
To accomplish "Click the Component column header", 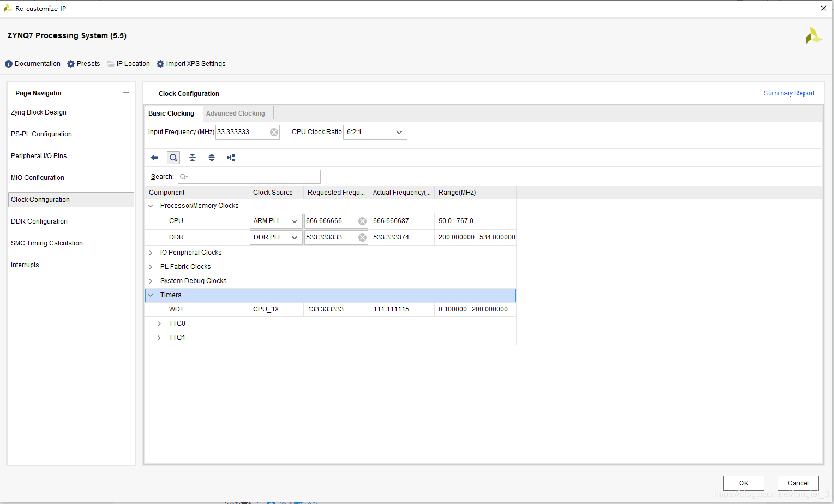I will (x=197, y=193).
